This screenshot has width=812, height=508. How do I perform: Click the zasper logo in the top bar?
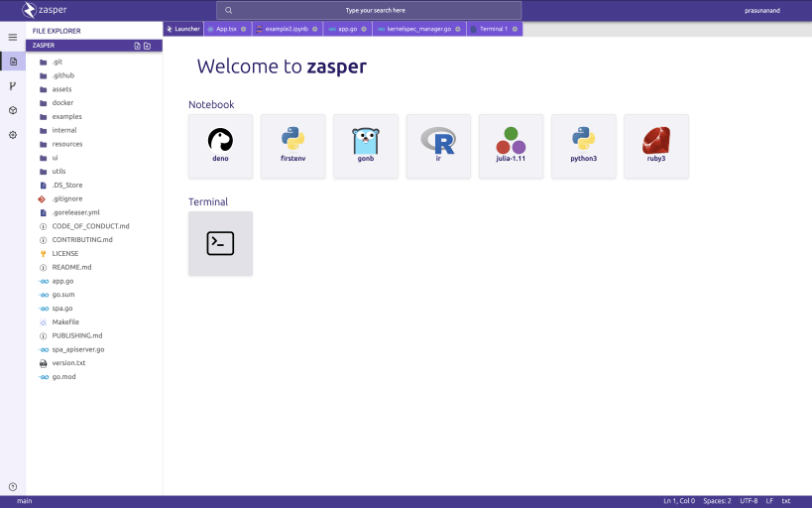(45, 10)
